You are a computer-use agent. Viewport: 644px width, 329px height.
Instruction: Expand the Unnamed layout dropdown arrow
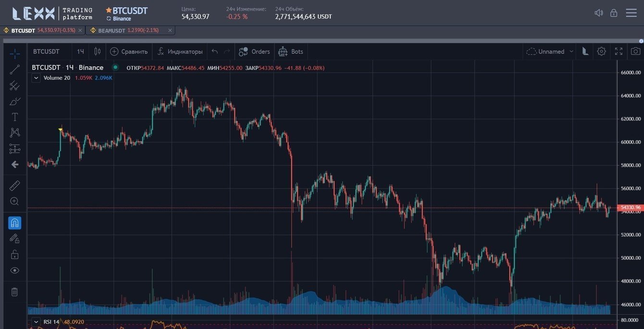click(x=571, y=51)
